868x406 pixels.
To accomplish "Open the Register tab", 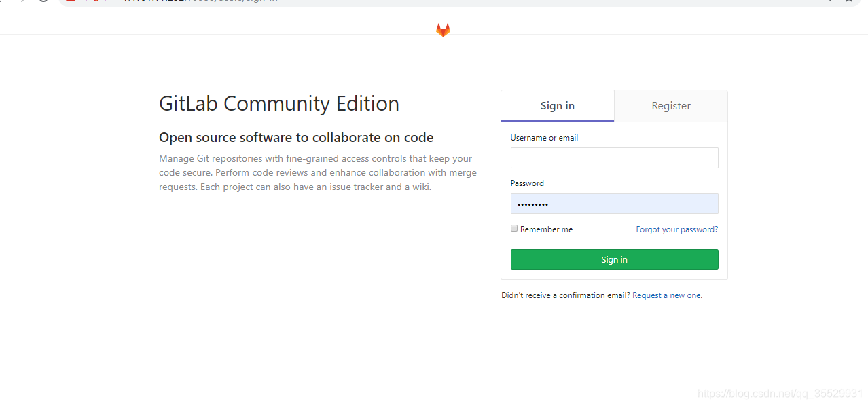I will 671,106.
